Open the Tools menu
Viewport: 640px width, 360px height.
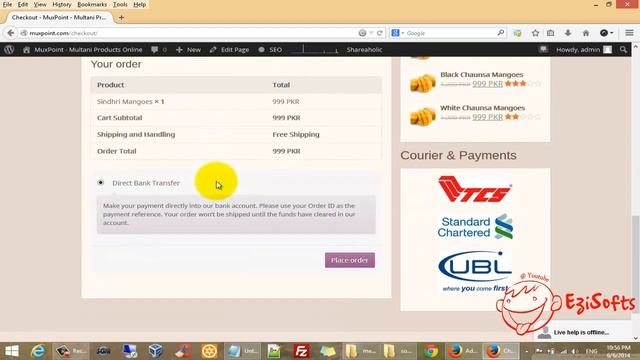120,4
